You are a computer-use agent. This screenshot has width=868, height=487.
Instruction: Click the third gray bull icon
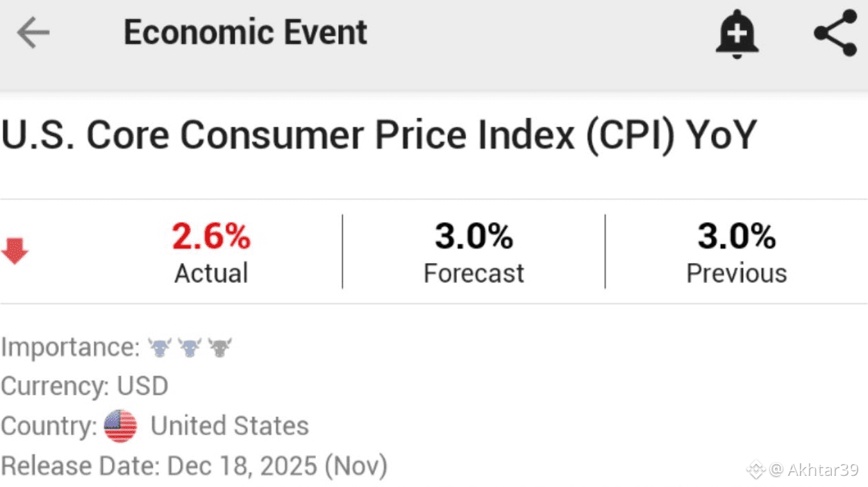coord(220,347)
